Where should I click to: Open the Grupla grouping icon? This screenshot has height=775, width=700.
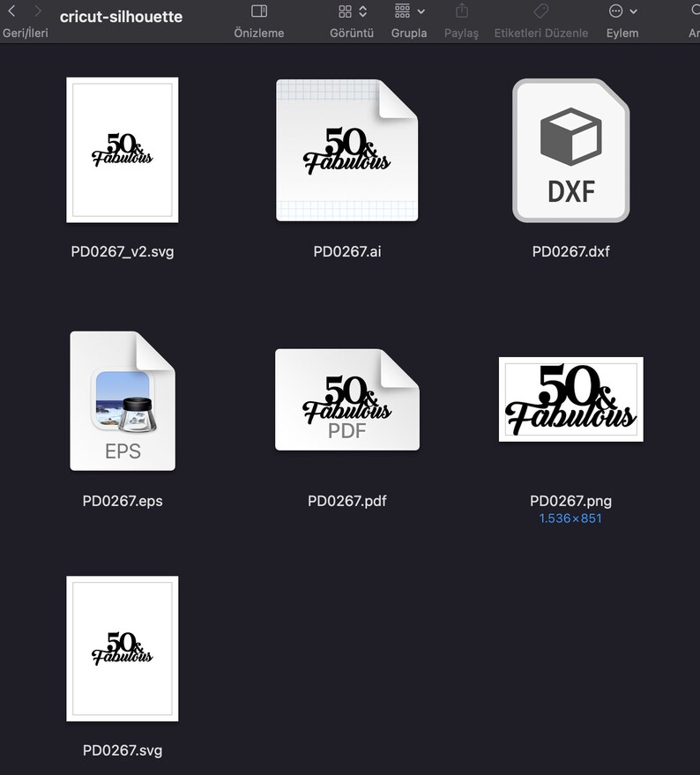(402, 11)
